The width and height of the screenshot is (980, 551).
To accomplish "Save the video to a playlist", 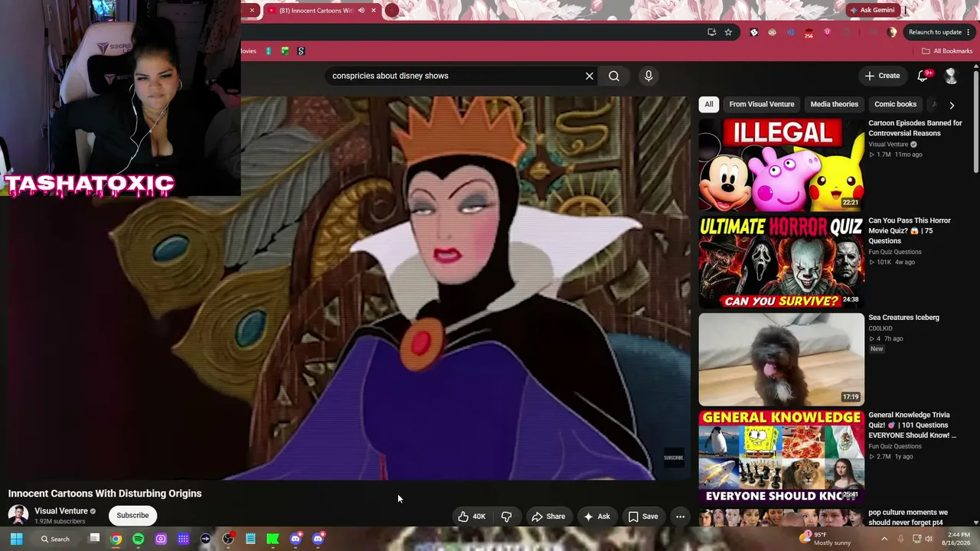I will pos(643,517).
